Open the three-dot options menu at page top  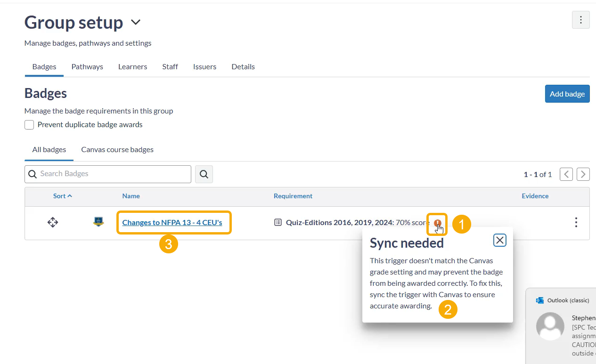point(580,20)
